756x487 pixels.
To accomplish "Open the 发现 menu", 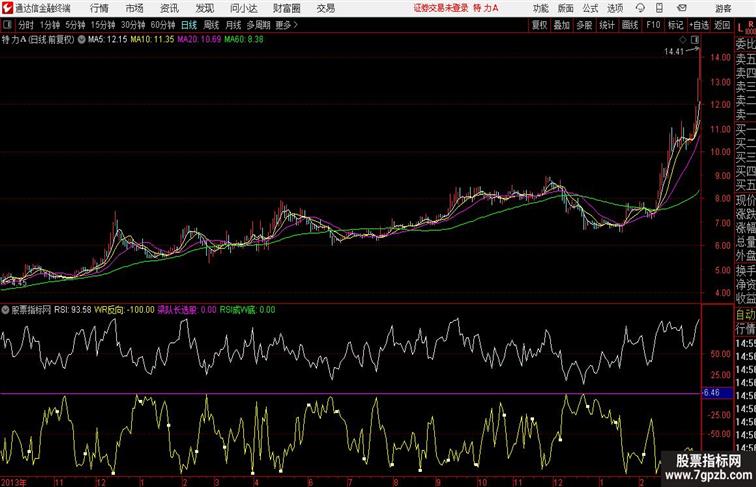I will click(204, 8).
